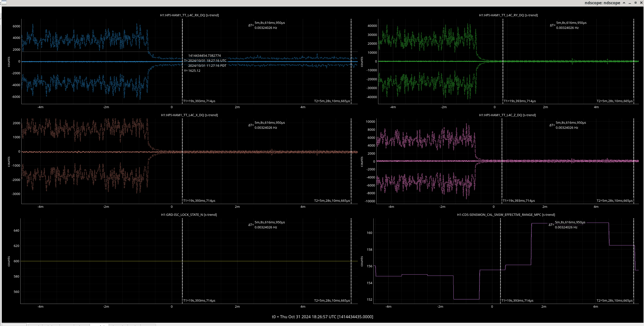Screen dimensions: 644x326
Task: Minimize the ndscope window
Action: pos(630,3)
